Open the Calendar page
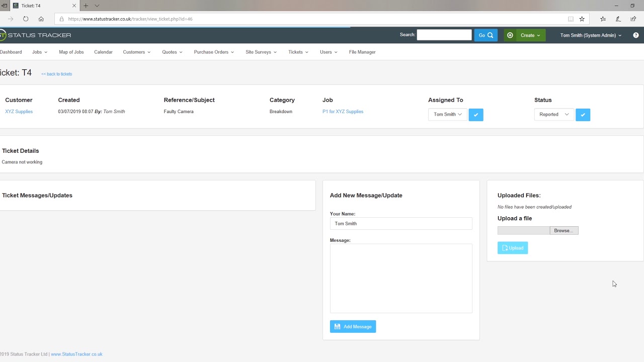Screen dimensions: 644x362 pos(103,52)
